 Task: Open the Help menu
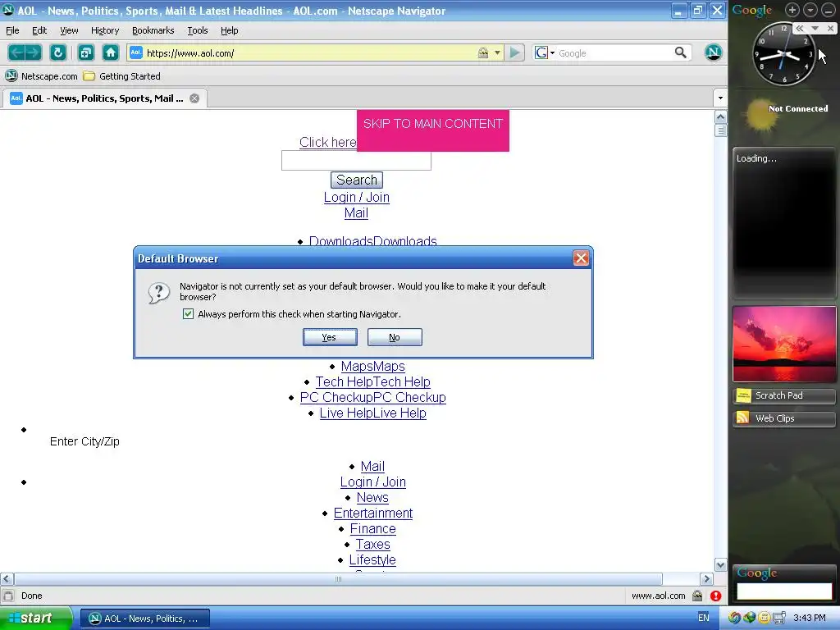tap(230, 30)
